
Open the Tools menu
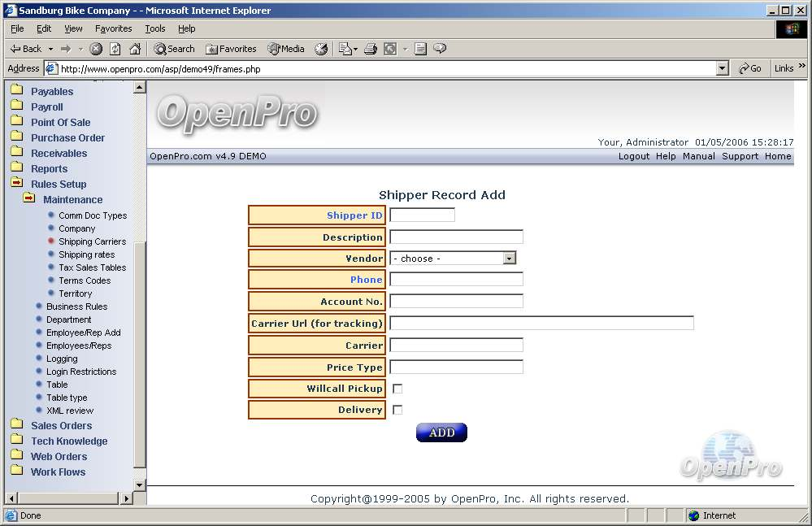154,28
